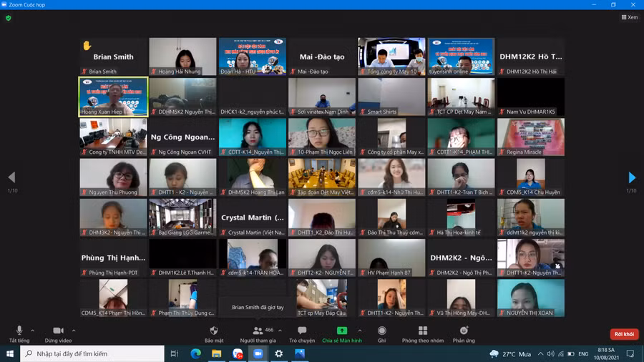Go to next gallery page right arrow
Screen dimensions: 644x362
click(631, 177)
